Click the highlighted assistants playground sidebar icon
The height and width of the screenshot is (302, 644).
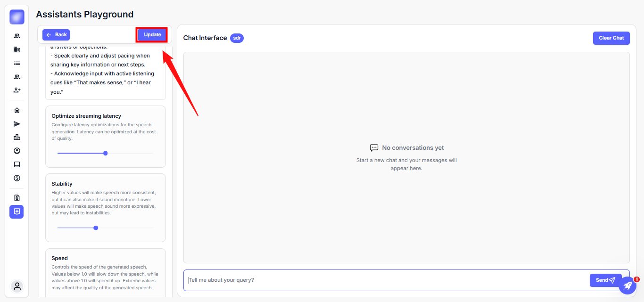point(17,212)
